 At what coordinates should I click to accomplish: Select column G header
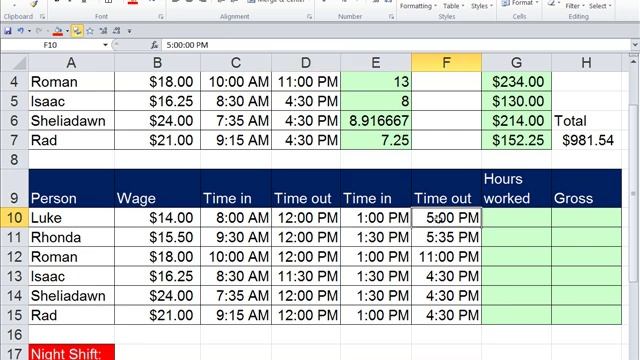(517, 63)
